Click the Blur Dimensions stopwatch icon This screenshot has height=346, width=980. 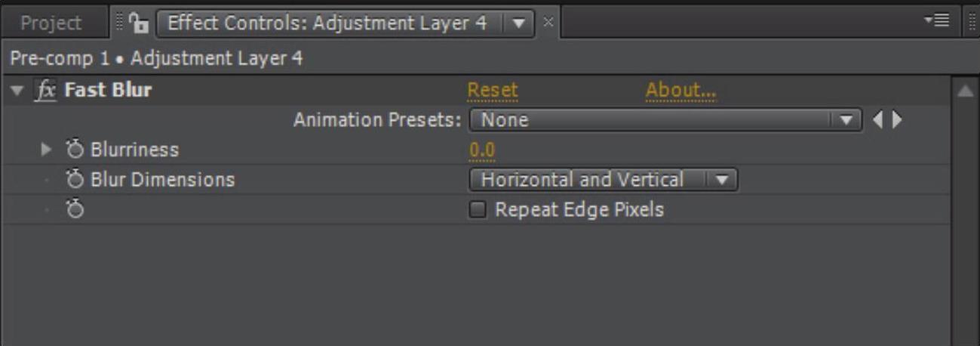point(75,179)
